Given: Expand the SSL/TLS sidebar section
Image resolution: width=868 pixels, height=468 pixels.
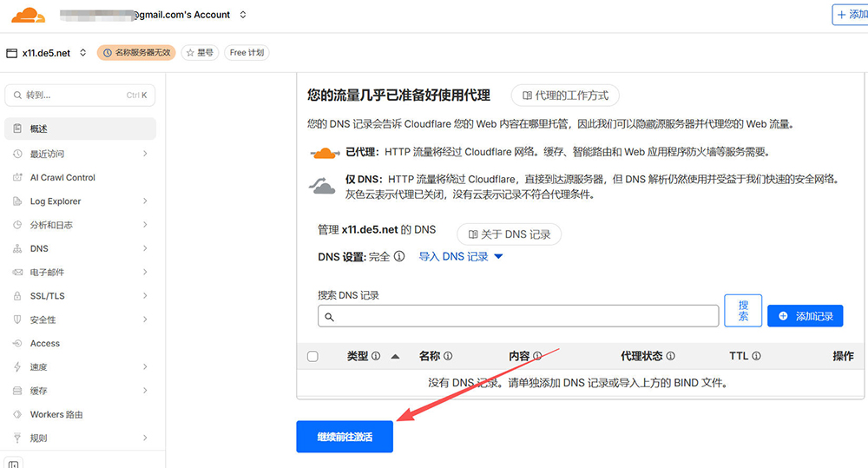Looking at the screenshot, I should pos(80,296).
